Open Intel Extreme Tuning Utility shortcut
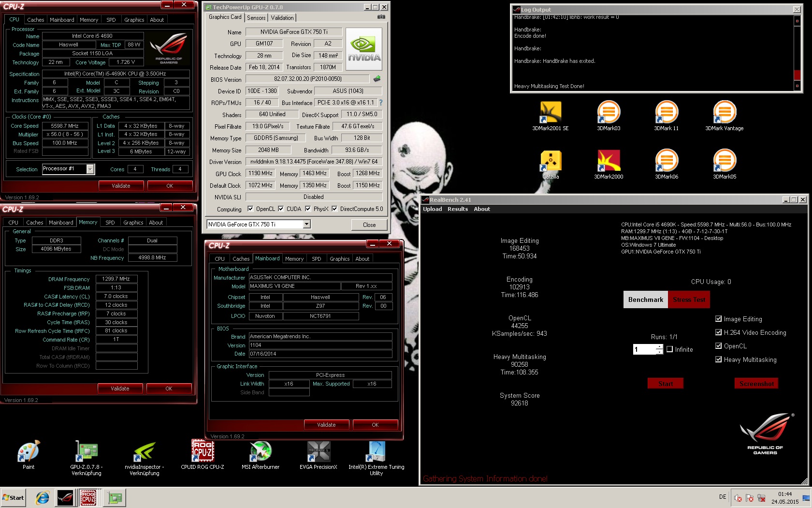This screenshot has height=508, width=812. [377, 458]
